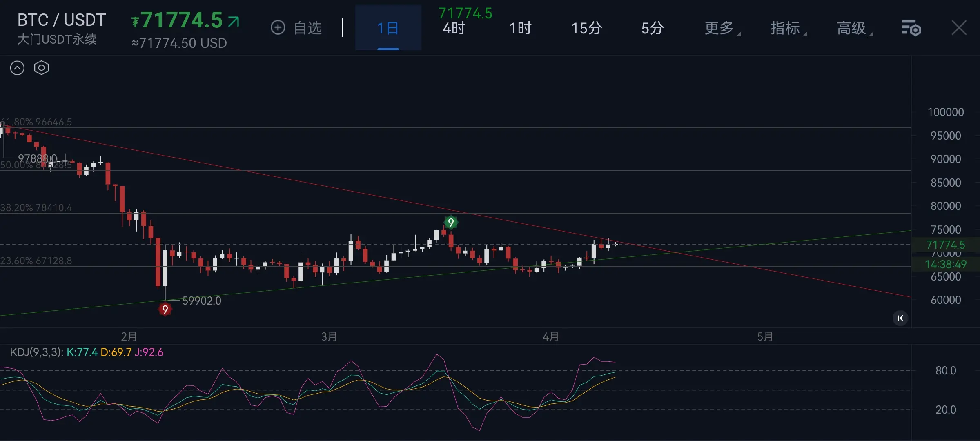This screenshot has width=980, height=441.
Task: Switch to the 5分 interval
Action: (652, 28)
